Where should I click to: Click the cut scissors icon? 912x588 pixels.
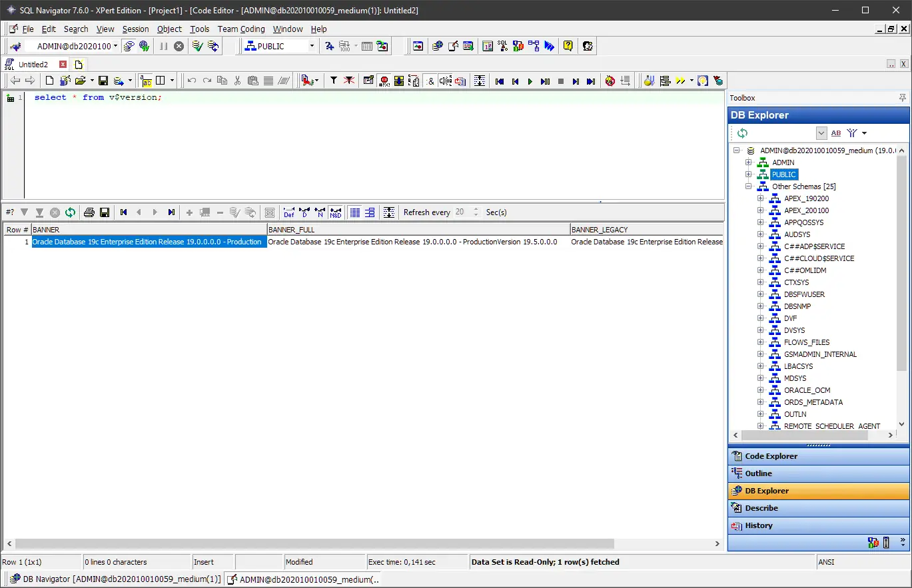237,81
